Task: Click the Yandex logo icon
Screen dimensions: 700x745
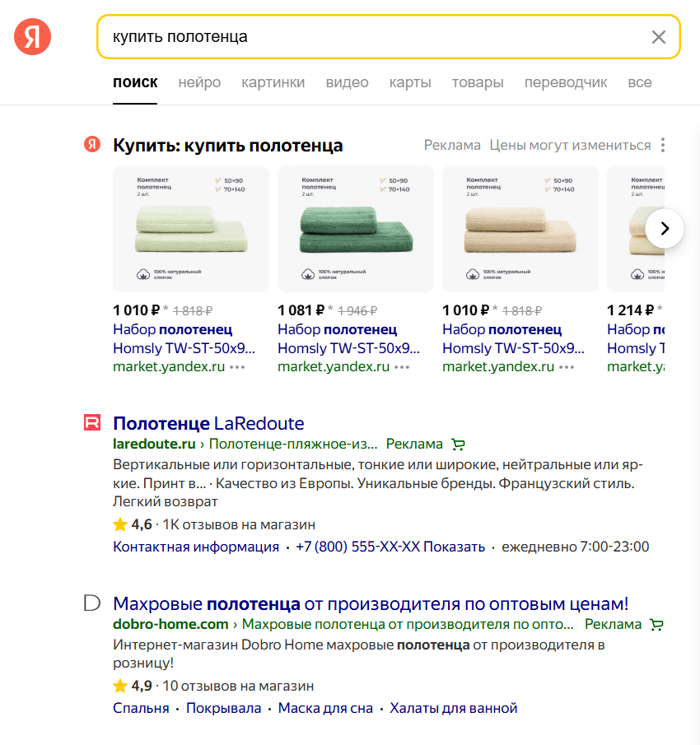Action: click(x=32, y=36)
